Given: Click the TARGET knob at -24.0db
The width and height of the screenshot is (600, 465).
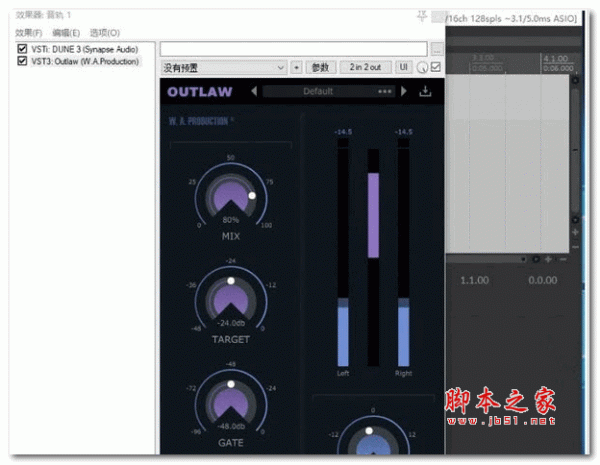Looking at the screenshot, I should pyautogui.click(x=231, y=301).
